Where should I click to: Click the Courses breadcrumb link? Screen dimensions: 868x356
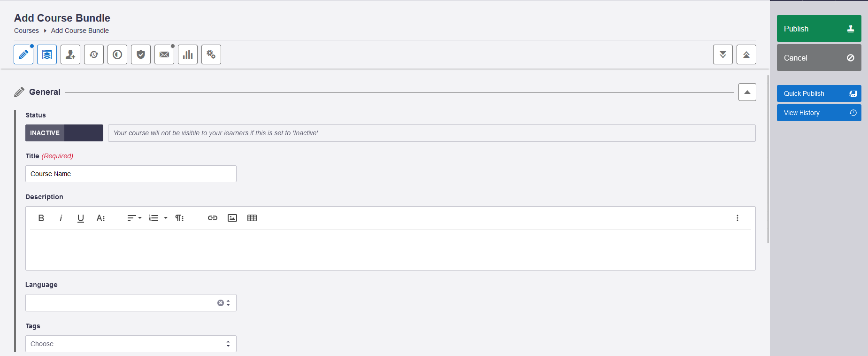click(x=26, y=31)
